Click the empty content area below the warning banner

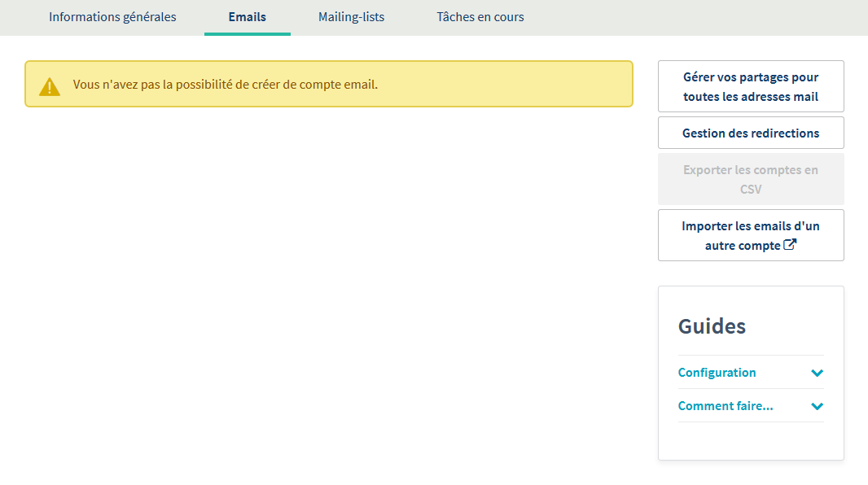[326, 285]
